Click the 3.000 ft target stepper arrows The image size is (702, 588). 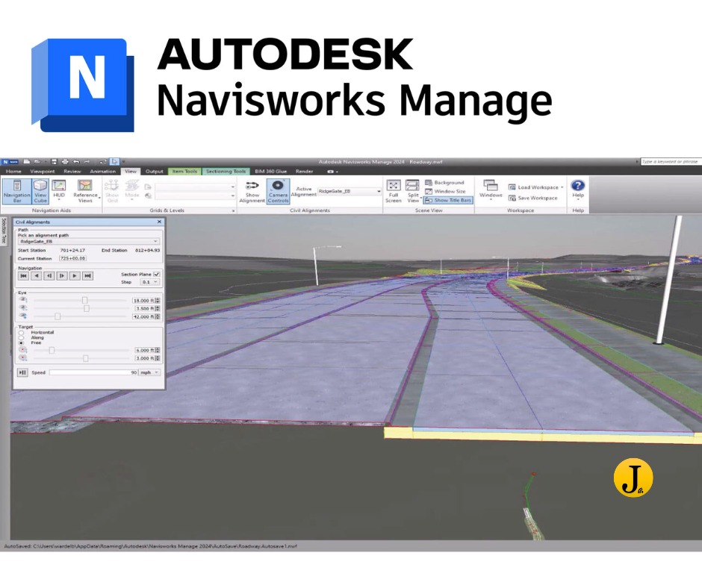tap(158, 358)
